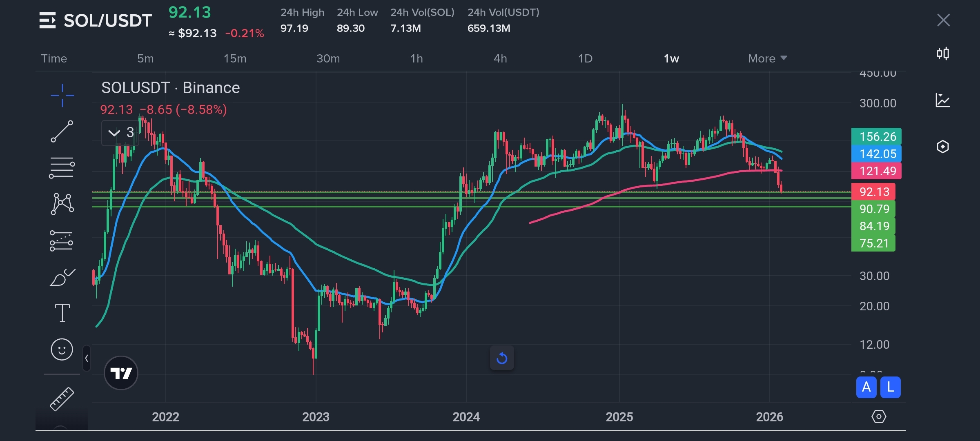This screenshot has height=441, width=980.
Task: Select the Text annotation tool
Action: [62, 313]
